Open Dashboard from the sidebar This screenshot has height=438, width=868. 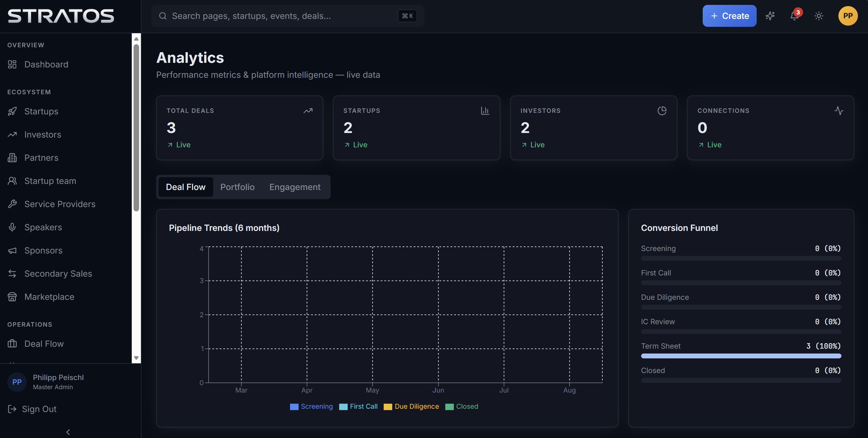pos(66,64)
